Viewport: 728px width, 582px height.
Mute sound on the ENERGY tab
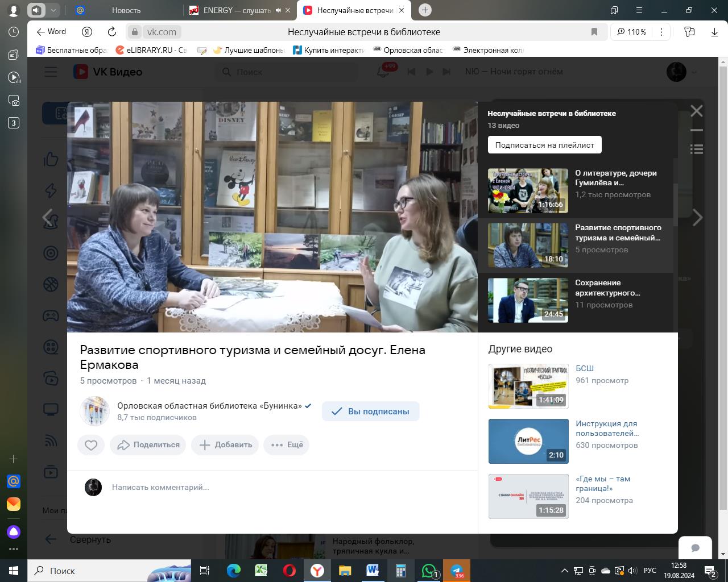[279, 10]
